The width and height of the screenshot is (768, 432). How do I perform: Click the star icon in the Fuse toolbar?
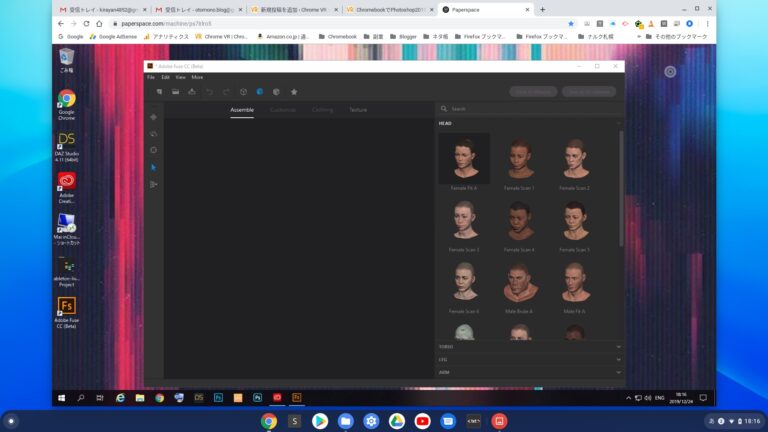(294, 92)
